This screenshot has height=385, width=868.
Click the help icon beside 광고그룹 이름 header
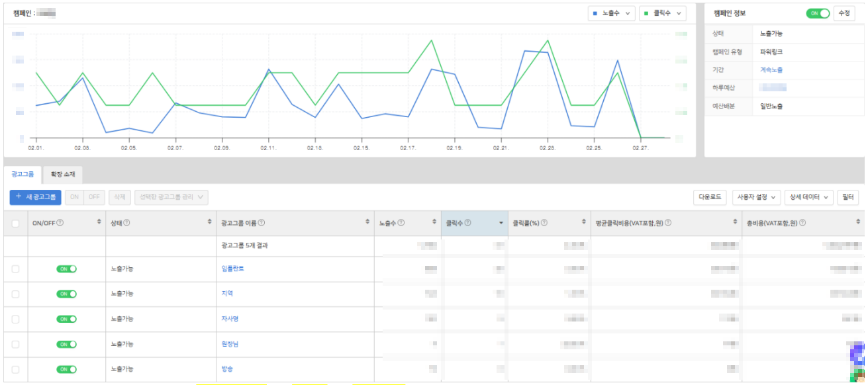tap(262, 223)
